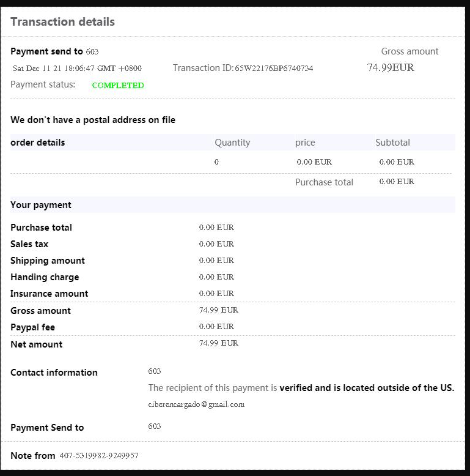The image size is (470, 476).
Task: Click the order details column header
Action: point(38,143)
